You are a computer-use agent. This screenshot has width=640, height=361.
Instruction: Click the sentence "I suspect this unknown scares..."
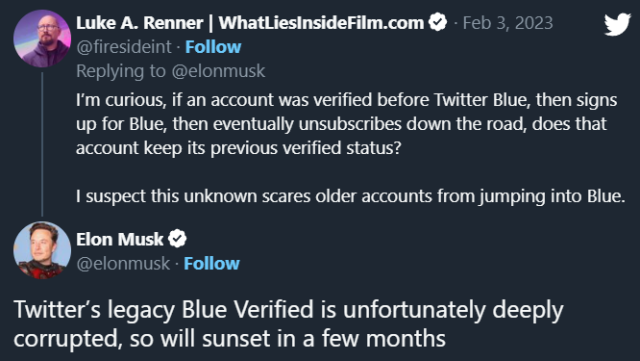pos(351,196)
